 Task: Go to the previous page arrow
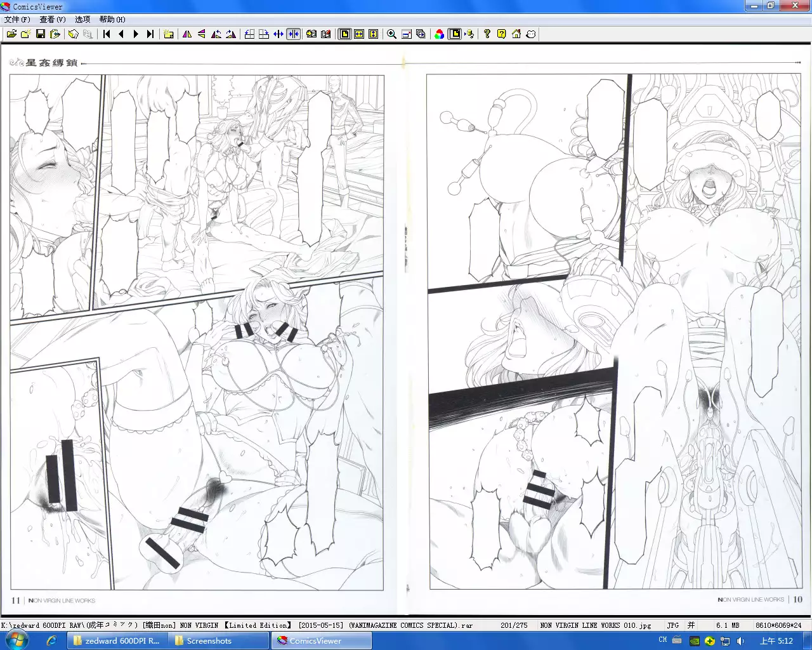click(121, 34)
